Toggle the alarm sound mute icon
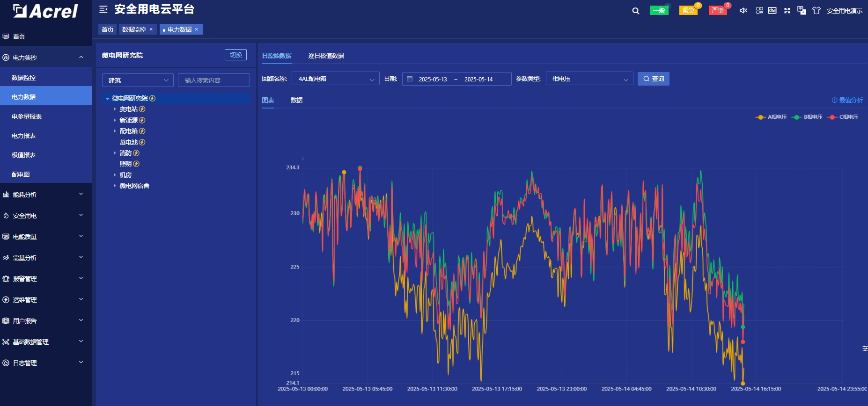The height and width of the screenshot is (406, 868). click(x=743, y=11)
